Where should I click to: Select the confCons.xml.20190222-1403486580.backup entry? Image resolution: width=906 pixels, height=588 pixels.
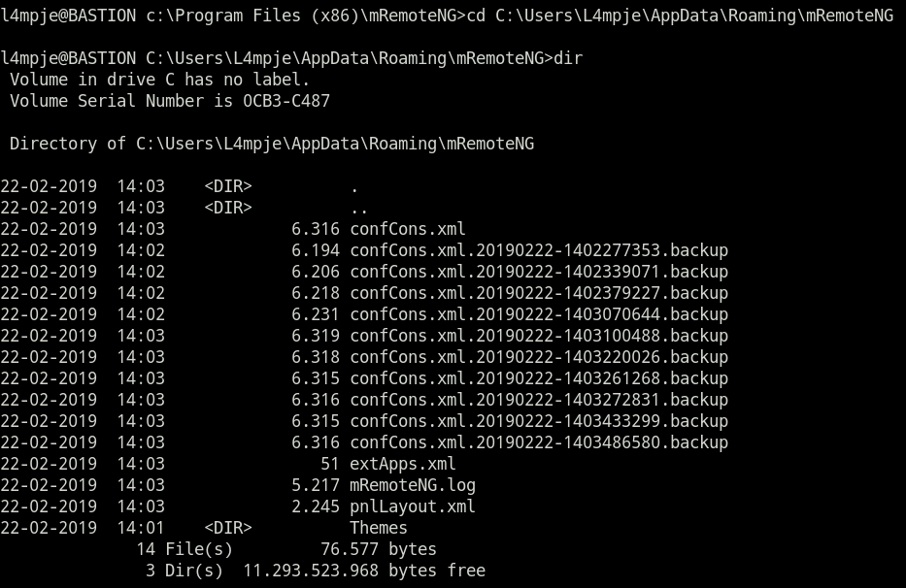[x=538, y=442]
